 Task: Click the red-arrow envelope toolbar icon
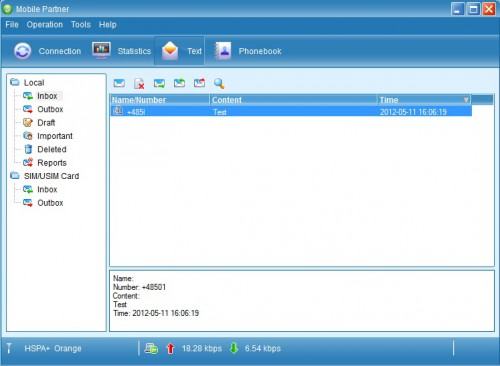tap(199, 83)
